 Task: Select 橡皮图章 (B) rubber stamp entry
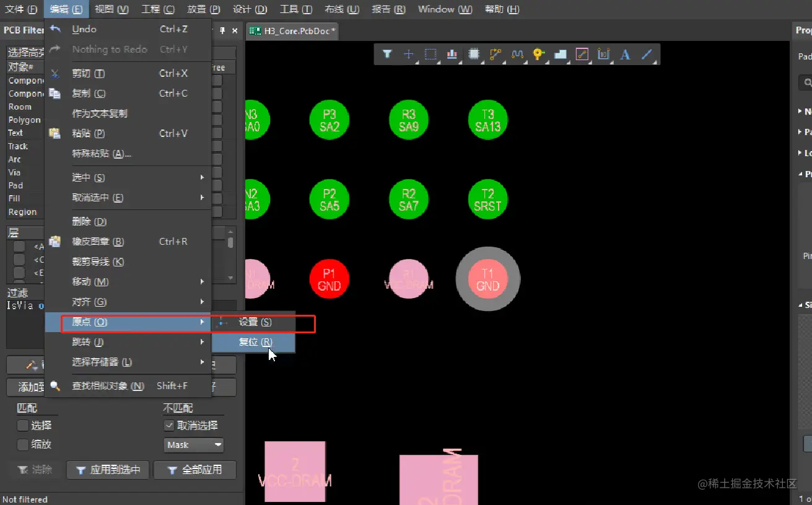pos(128,242)
